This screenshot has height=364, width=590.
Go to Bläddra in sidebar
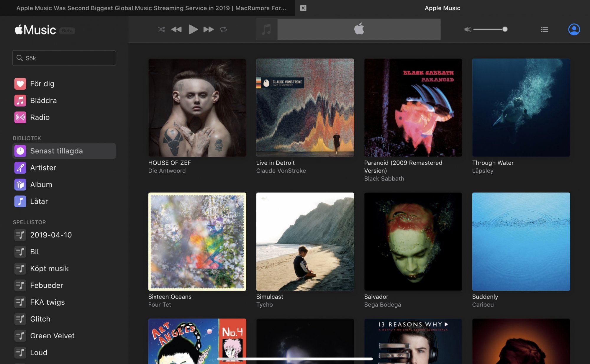pos(64,101)
